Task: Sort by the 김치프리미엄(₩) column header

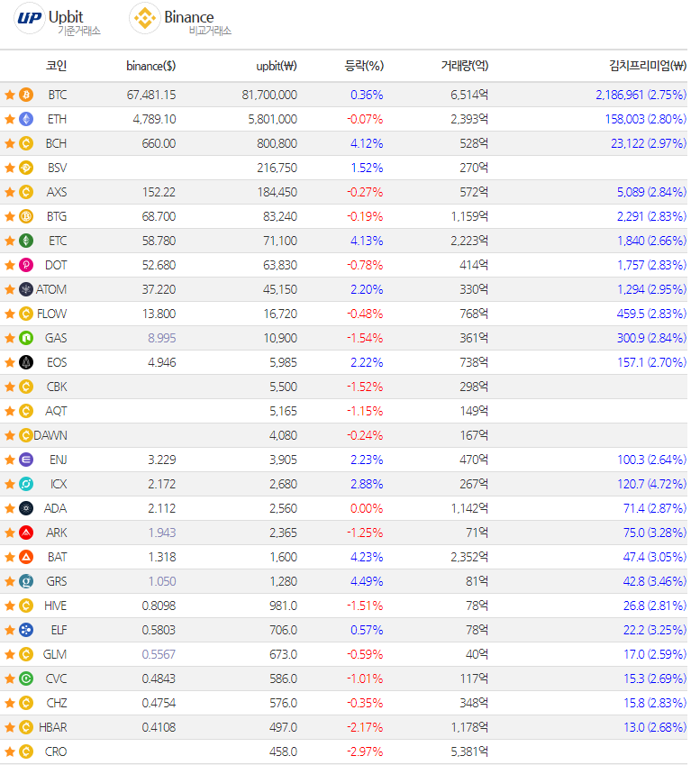Action: [x=648, y=66]
